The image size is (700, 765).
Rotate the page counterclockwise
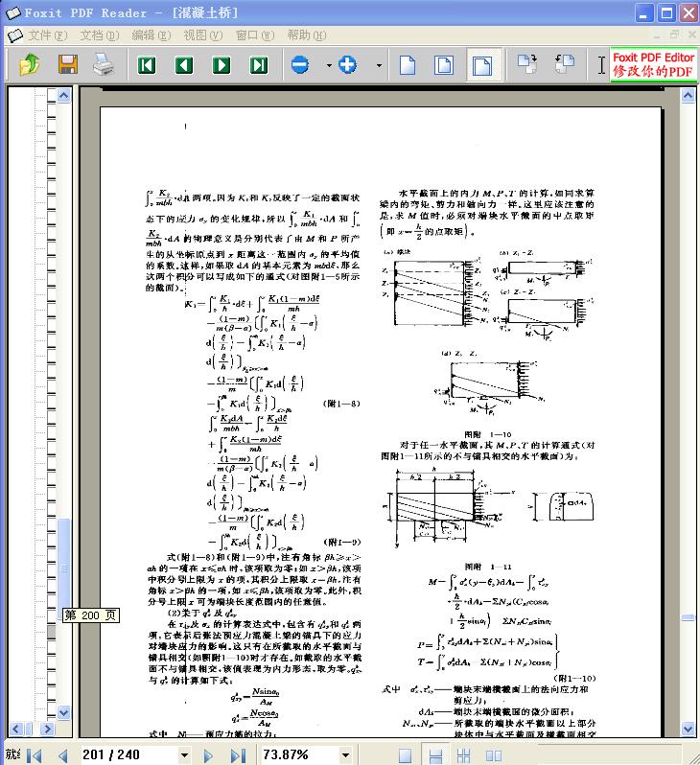(x=565, y=64)
